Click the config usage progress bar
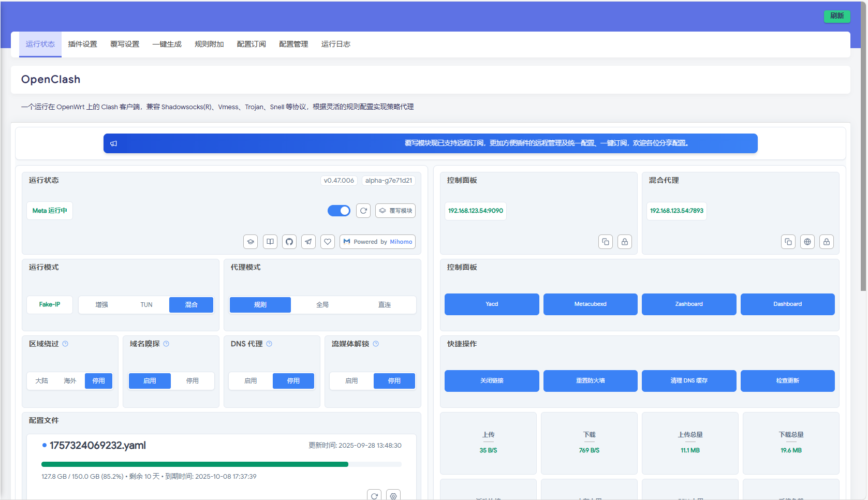Screen dimensions: 868x500 click(222, 464)
